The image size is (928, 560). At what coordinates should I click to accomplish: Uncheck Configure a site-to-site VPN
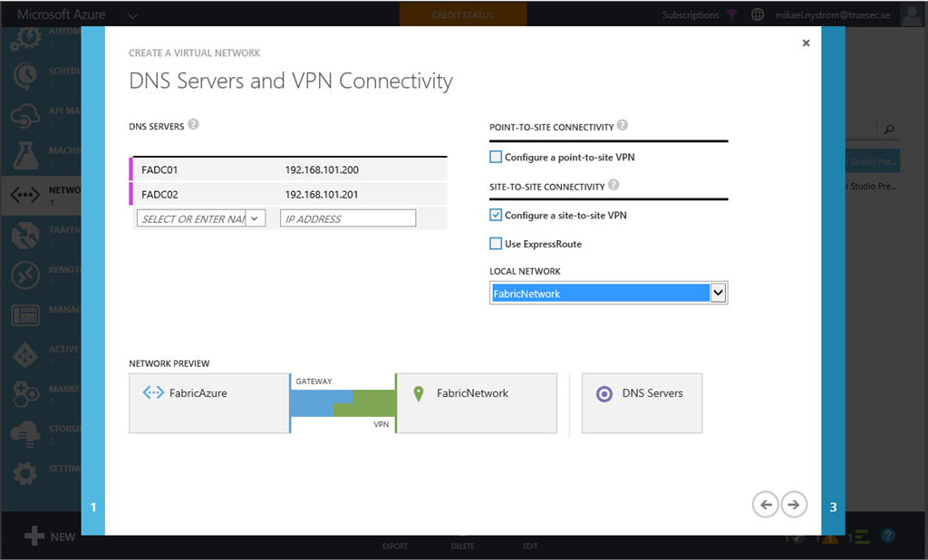pyautogui.click(x=496, y=215)
